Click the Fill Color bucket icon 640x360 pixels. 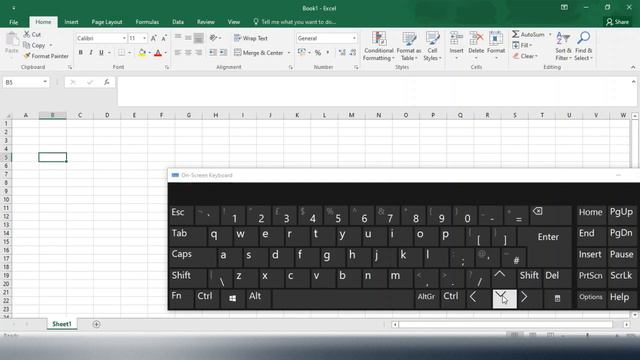click(x=142, y=53)
